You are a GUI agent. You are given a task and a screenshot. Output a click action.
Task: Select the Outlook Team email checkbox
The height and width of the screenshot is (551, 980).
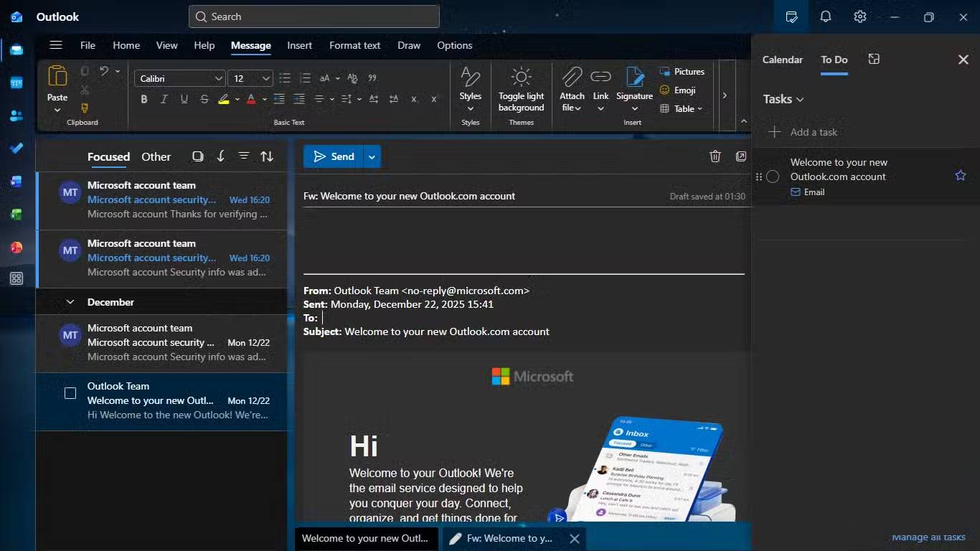(70, 393)
